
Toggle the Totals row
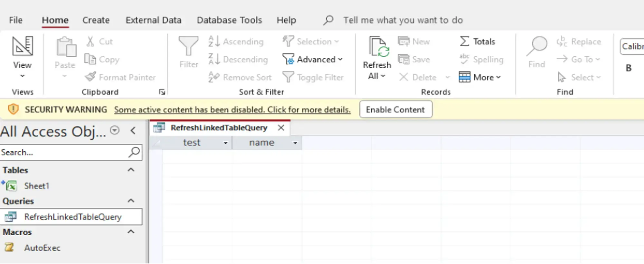click(x=477, y=42)
